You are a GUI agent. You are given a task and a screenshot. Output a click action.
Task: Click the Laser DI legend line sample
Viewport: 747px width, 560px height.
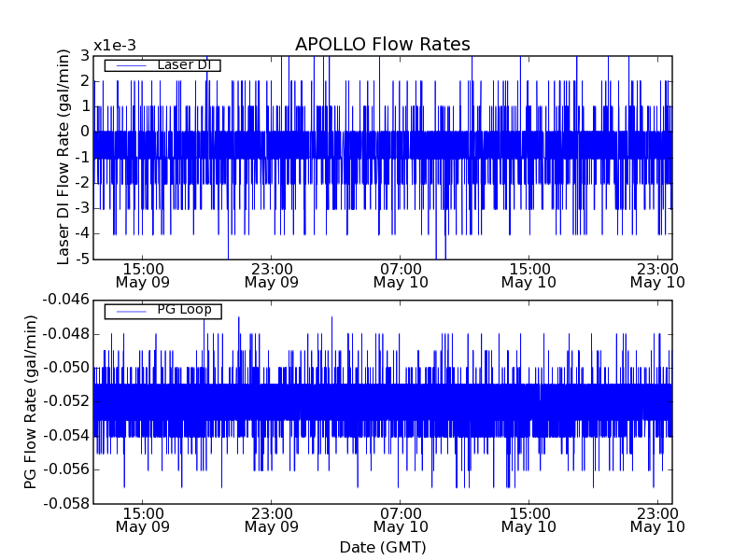click(130, 65)
